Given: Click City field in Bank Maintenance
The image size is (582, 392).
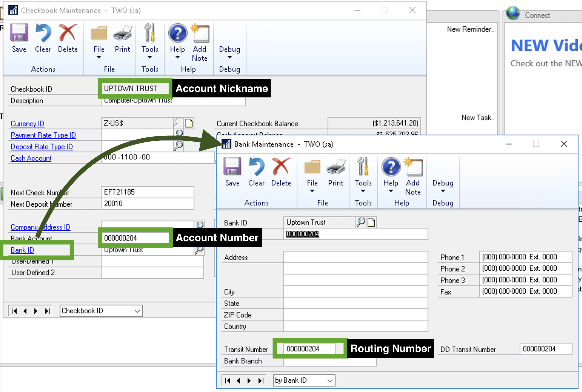Looking at the screenshot, I should [355, 291].
